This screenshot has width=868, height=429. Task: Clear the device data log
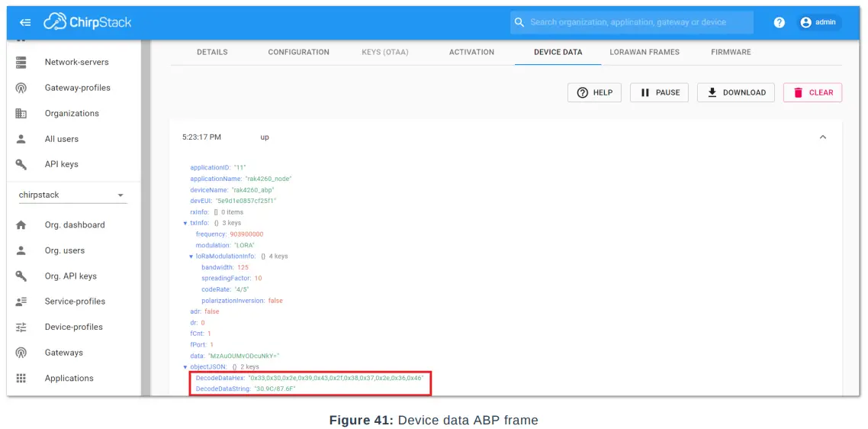tap(812, 92)
